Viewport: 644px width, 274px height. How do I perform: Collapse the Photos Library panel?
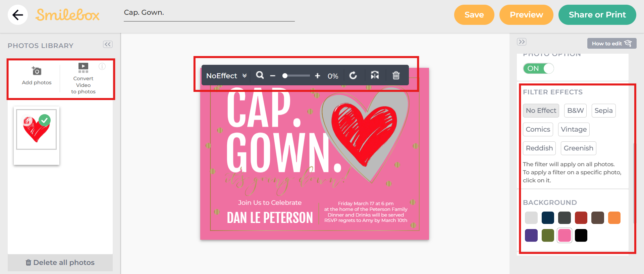(x=108, y=44)
